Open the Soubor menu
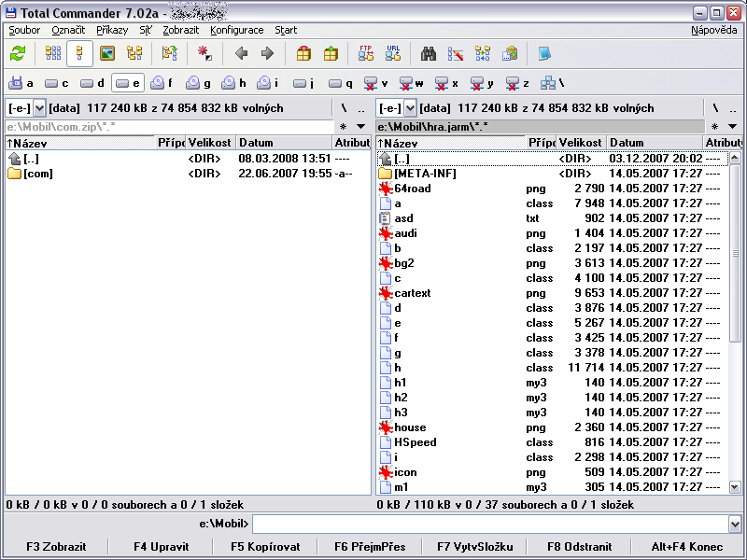 point(24,30)
